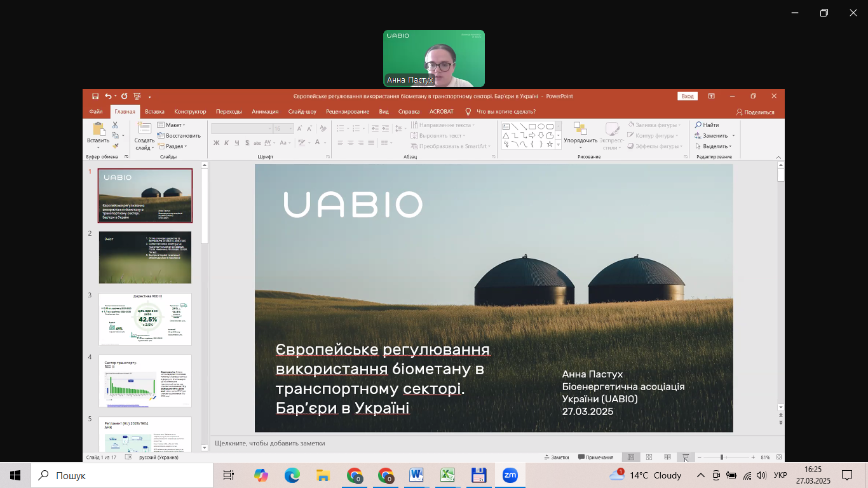Toggle center text alignment
Viewport: 868px width, 488px height.
click(x=351, y=143)
